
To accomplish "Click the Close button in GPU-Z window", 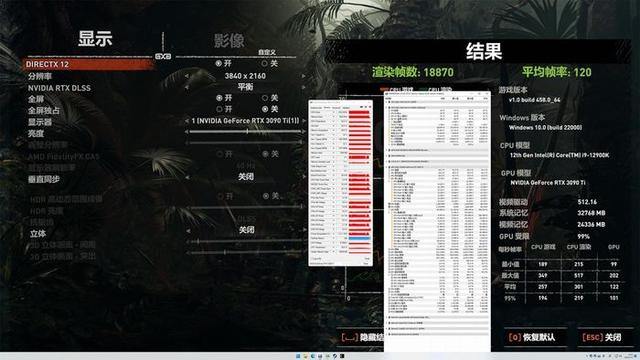I will point(366,264).
